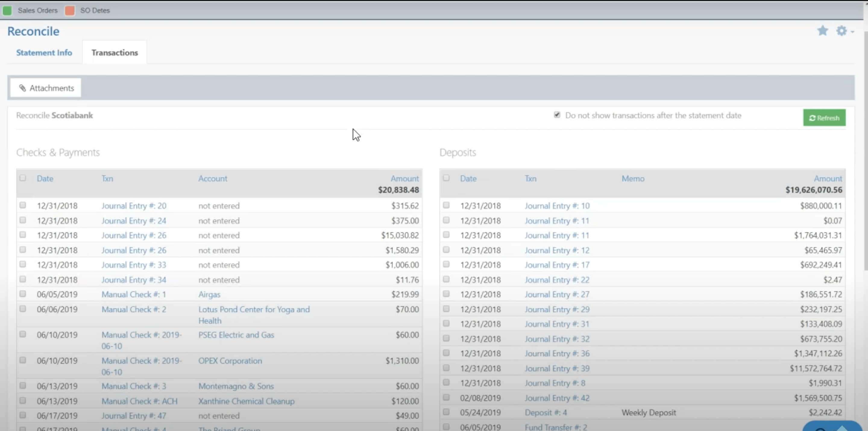
Task: Click the chat bubble icon at bottom right
Action: 832,426
